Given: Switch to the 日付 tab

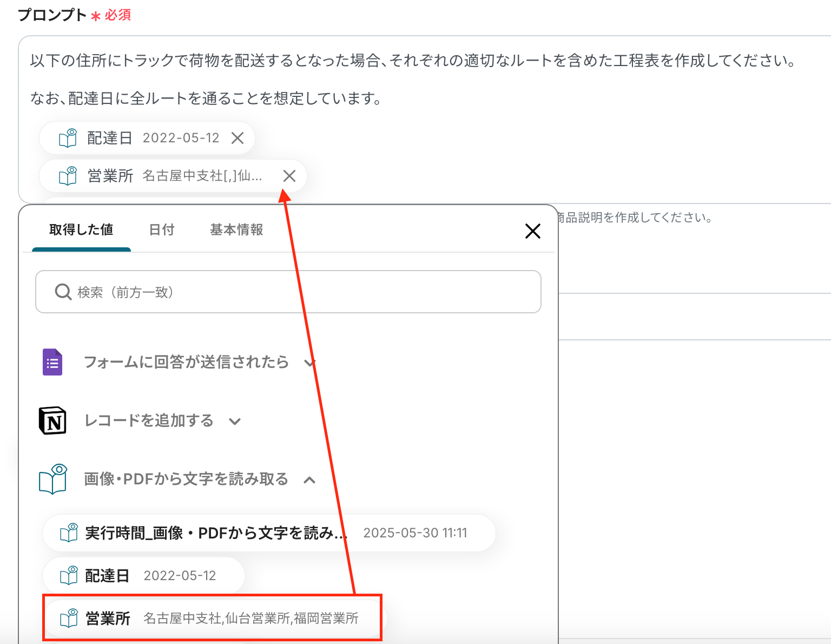Looking at the screenshot, I should click(162, 230).
